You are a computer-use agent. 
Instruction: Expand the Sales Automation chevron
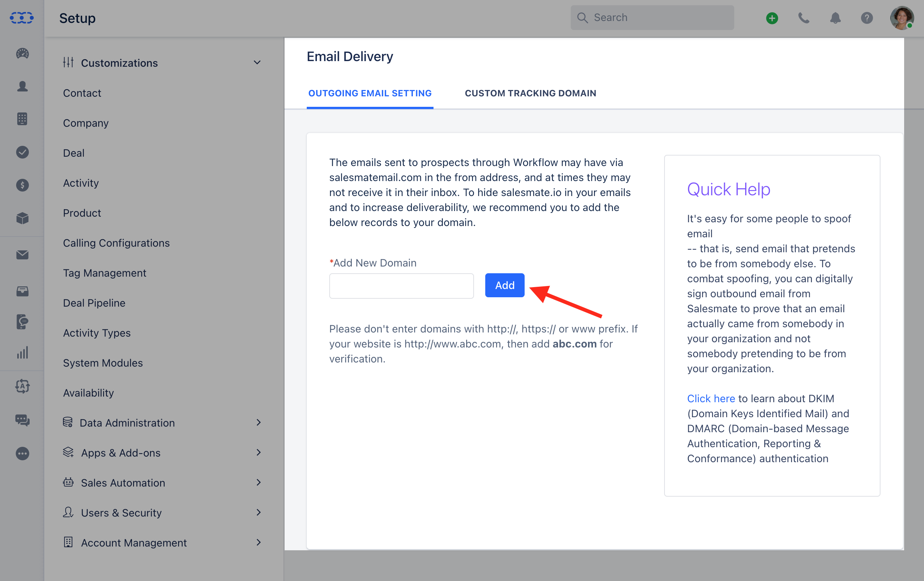click(x=259, y=482)
